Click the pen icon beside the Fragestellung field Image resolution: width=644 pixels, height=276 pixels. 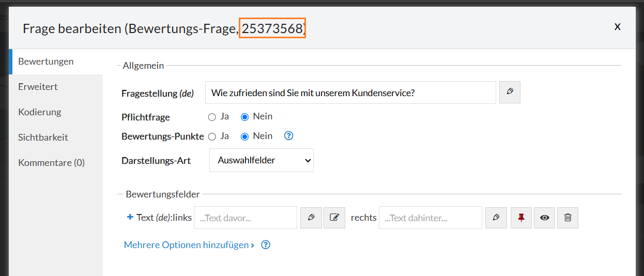(510, 93)
